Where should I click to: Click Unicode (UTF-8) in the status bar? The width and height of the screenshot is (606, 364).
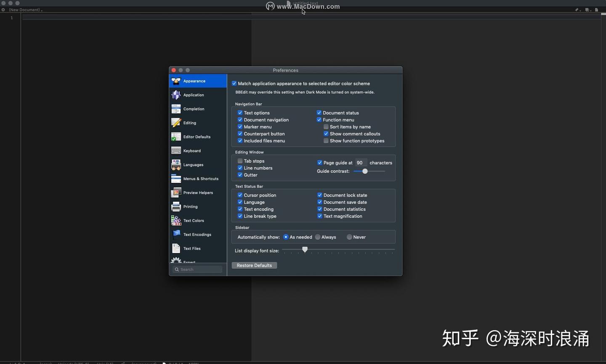[74, 362]
